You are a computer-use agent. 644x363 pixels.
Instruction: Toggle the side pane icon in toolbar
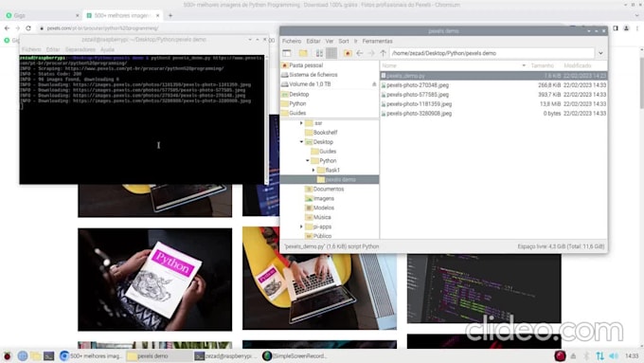(287, 53)
